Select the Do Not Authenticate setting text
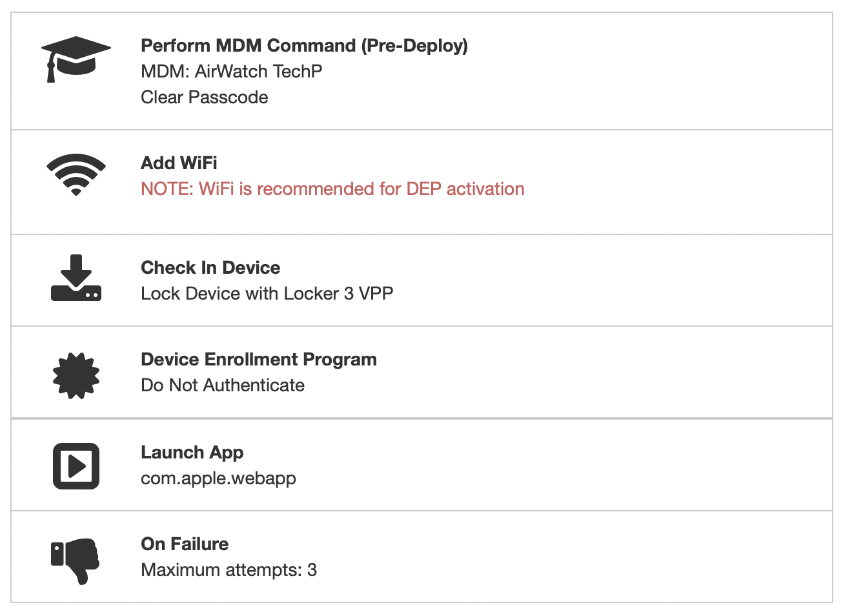 click(x=223, y=385)
